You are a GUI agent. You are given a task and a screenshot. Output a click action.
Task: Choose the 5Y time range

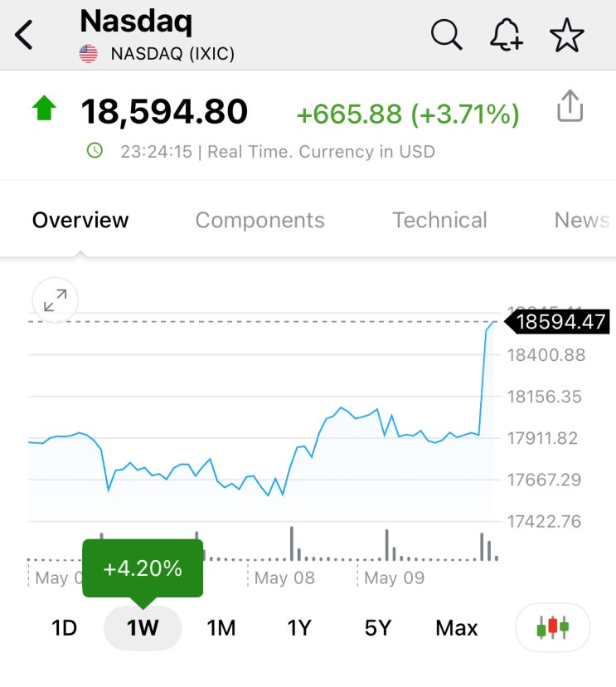click(378, 628)
